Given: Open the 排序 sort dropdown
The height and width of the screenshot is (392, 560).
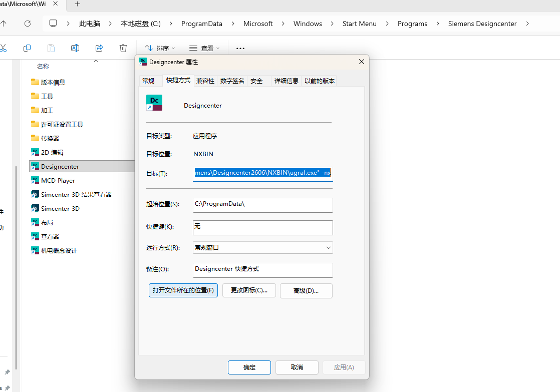Looking at the screenshot, I should [x=160, y=48].
